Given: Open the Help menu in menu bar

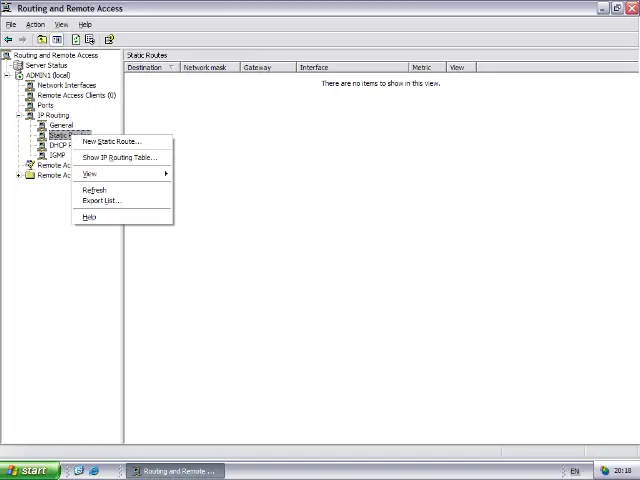Looking at the screenshot, I should tap(85, 24).
